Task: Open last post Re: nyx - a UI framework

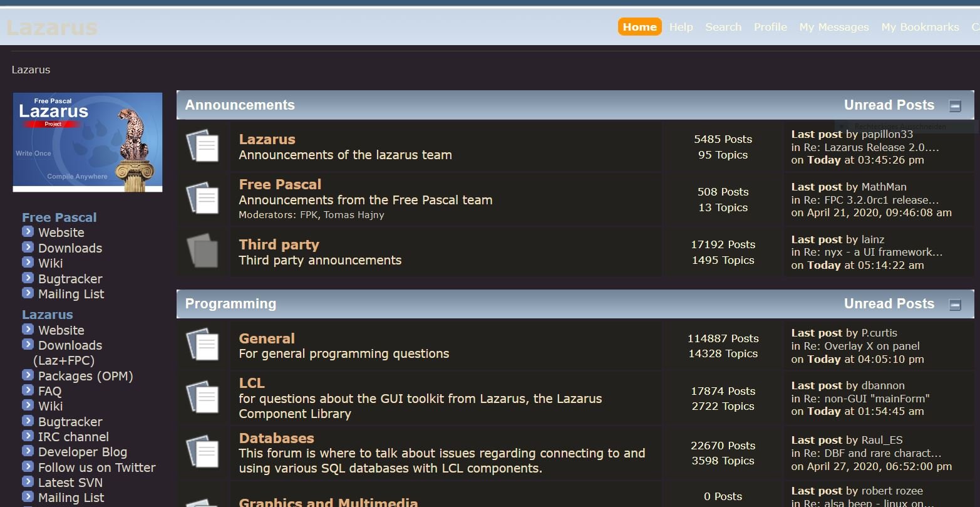Action: pyautogui.click(x=873, y=252)
